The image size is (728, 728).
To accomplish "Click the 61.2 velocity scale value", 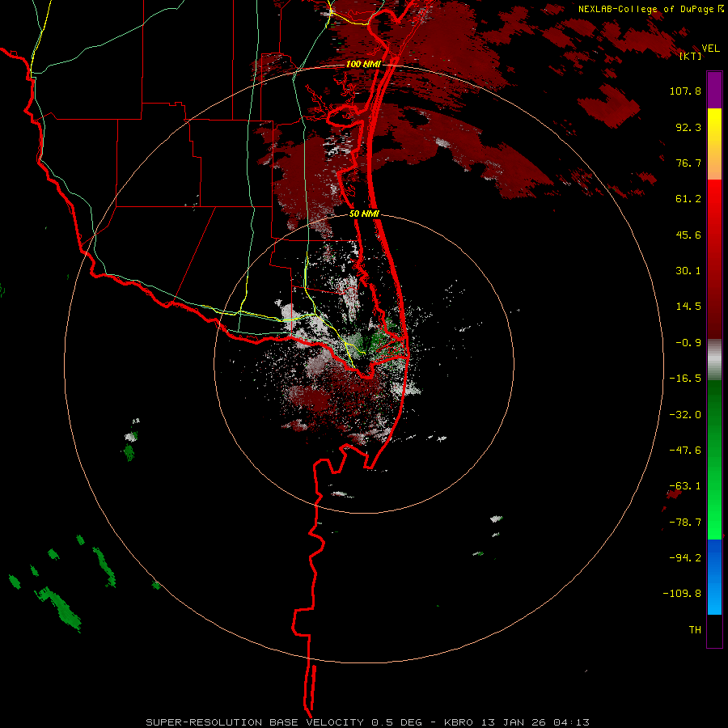I will 688,199.
